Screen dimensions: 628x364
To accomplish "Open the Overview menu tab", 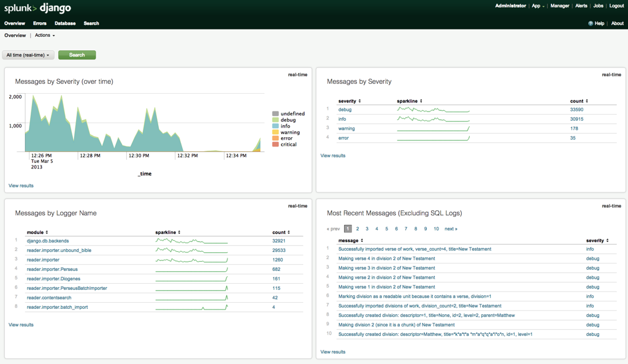I will click(15, 23).
